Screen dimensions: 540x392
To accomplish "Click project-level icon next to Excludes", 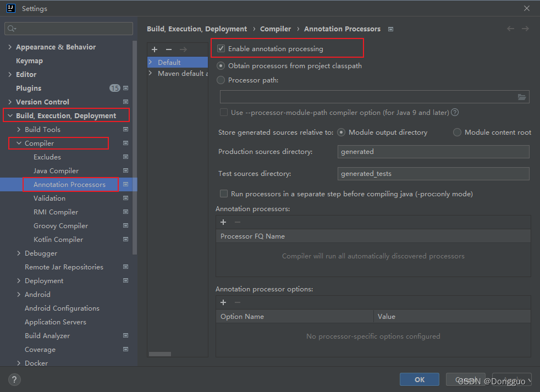I will click(126, 157).
